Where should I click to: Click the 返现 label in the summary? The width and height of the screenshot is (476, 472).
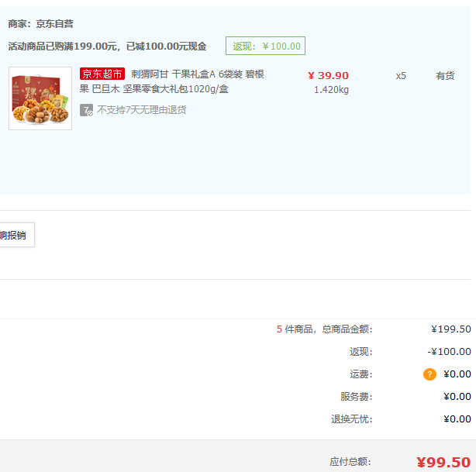point(361,352)
